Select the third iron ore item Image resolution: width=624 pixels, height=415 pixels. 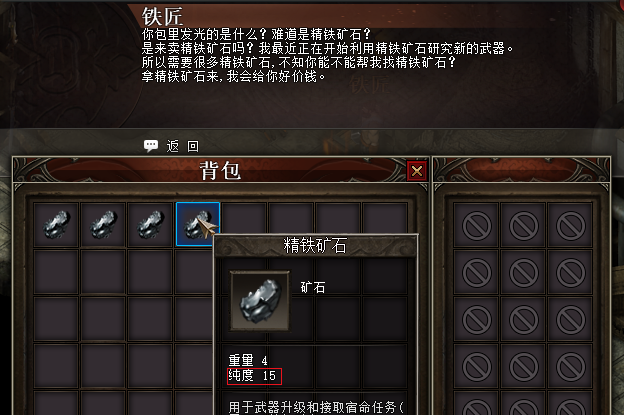point(150,224)
